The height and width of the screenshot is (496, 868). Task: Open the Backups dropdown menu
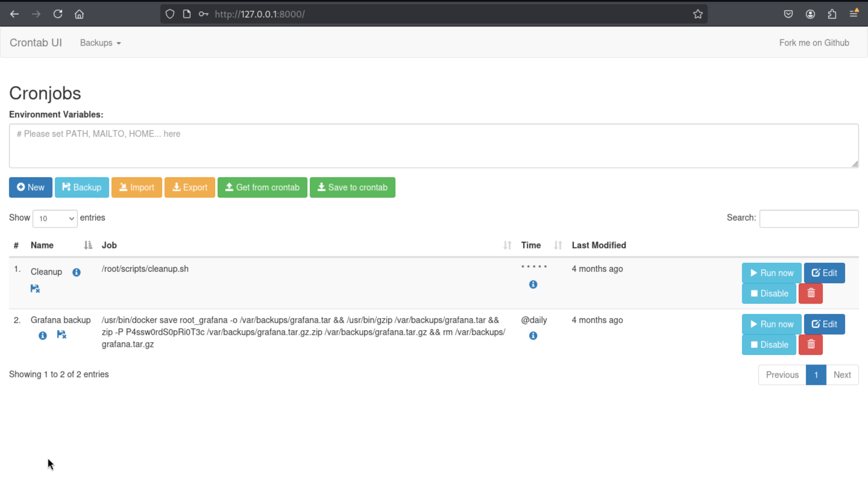coord(100,43)
